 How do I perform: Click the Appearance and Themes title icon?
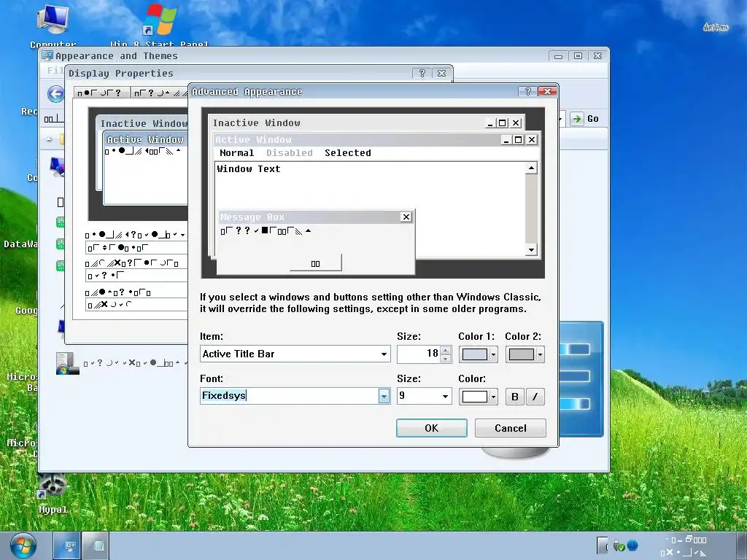coord(47,55)
